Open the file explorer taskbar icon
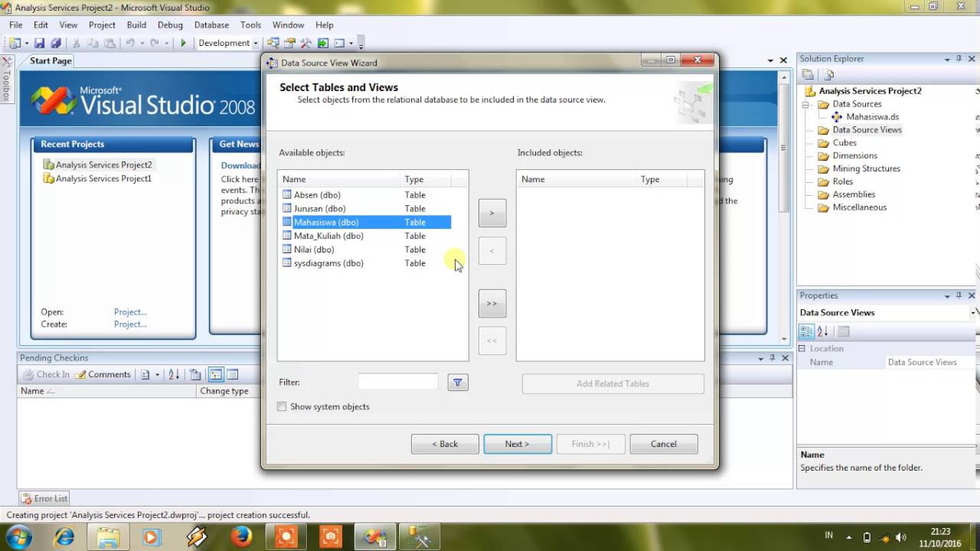Screen dimensions: 980x551 pos(109,536)
